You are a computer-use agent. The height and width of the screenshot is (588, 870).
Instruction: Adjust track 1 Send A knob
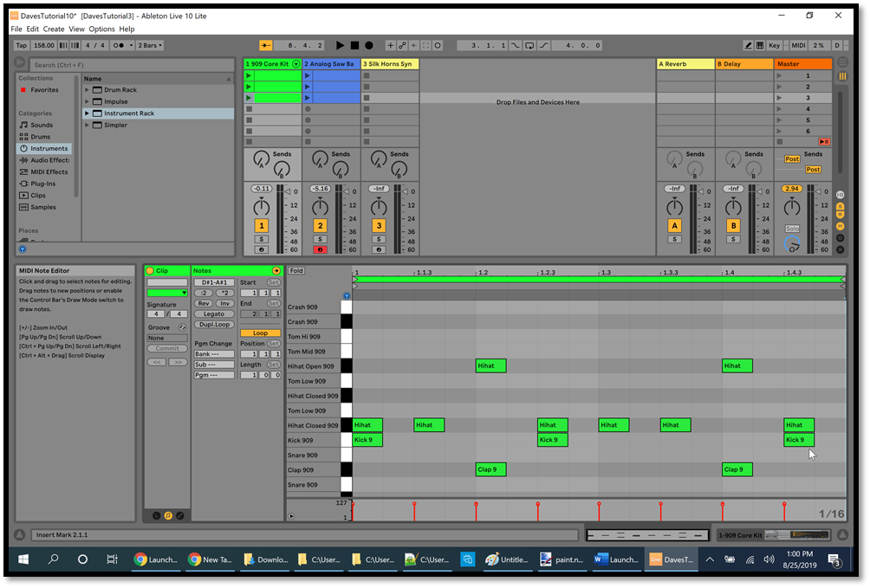click(x=260, y=159)
